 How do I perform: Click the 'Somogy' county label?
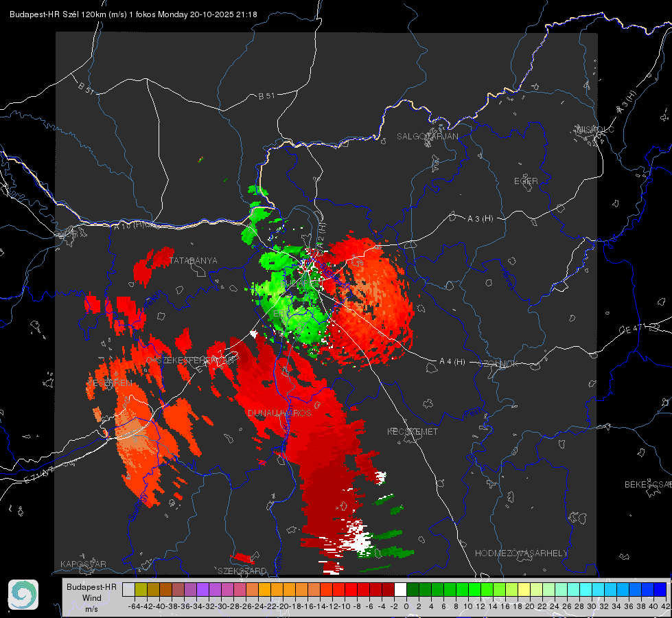click(x=138, y=507)
